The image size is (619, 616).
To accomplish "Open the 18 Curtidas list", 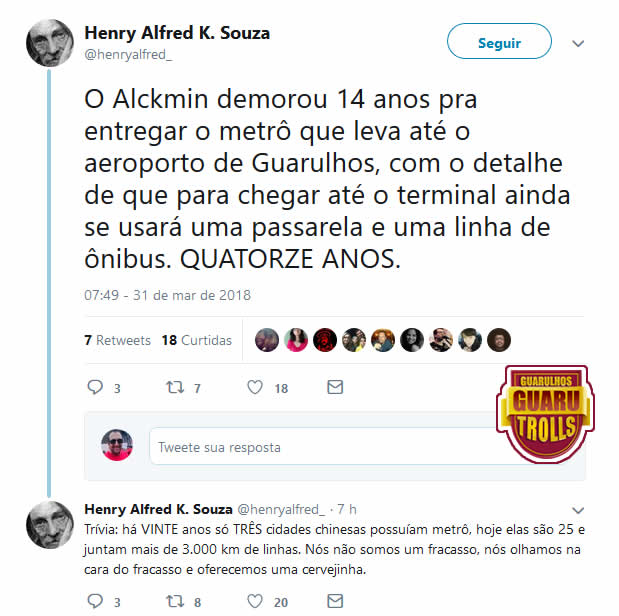I will click(197, 340).
